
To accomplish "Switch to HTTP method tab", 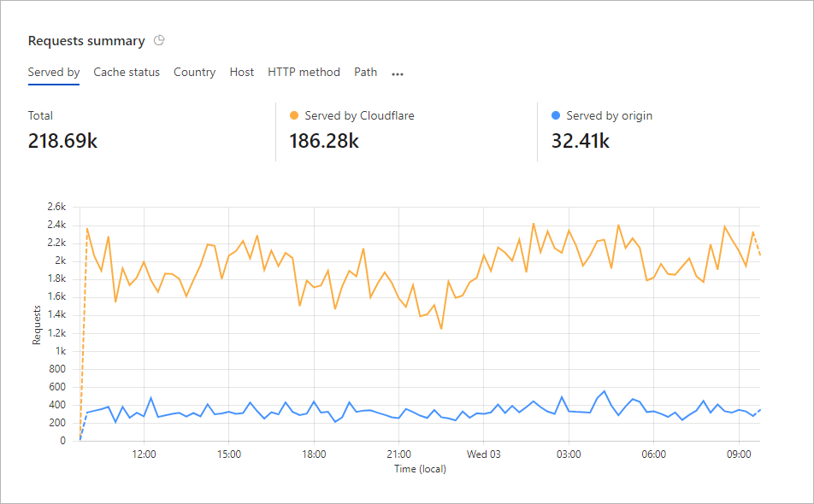I will (x=304, y=72).
